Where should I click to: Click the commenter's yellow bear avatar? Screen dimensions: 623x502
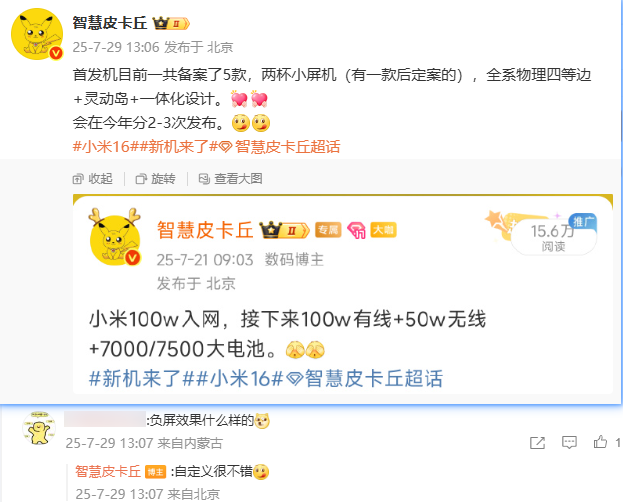[39, 428]
